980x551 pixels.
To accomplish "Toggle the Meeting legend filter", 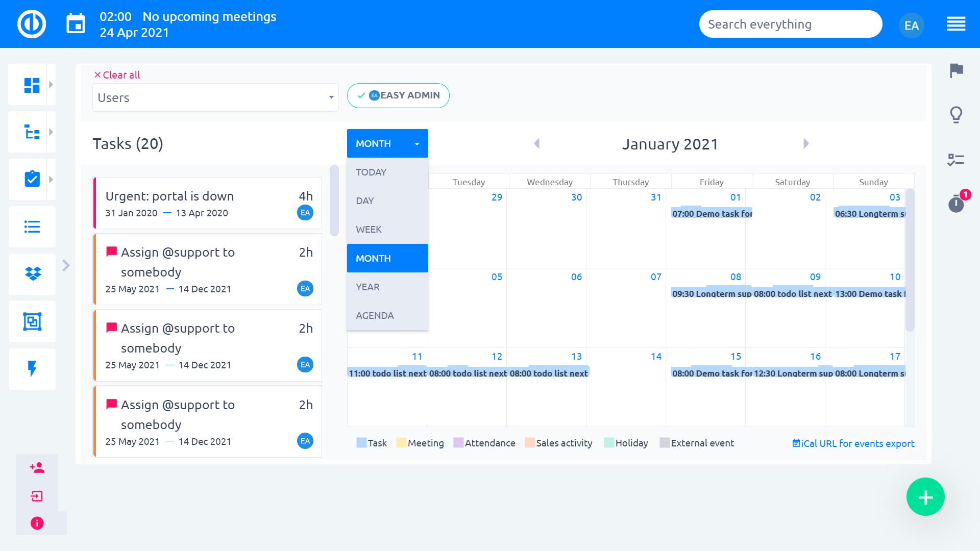I will tap(420, 443).
